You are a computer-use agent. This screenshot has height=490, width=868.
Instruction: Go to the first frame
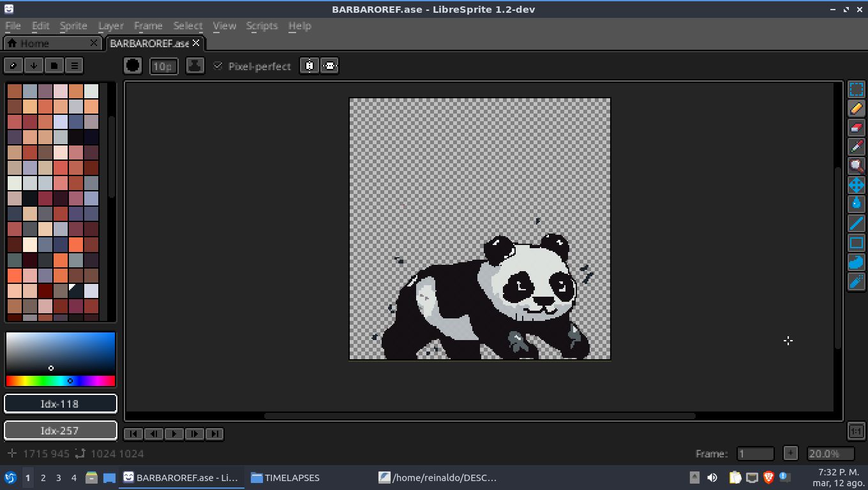(x=133, y=434)
